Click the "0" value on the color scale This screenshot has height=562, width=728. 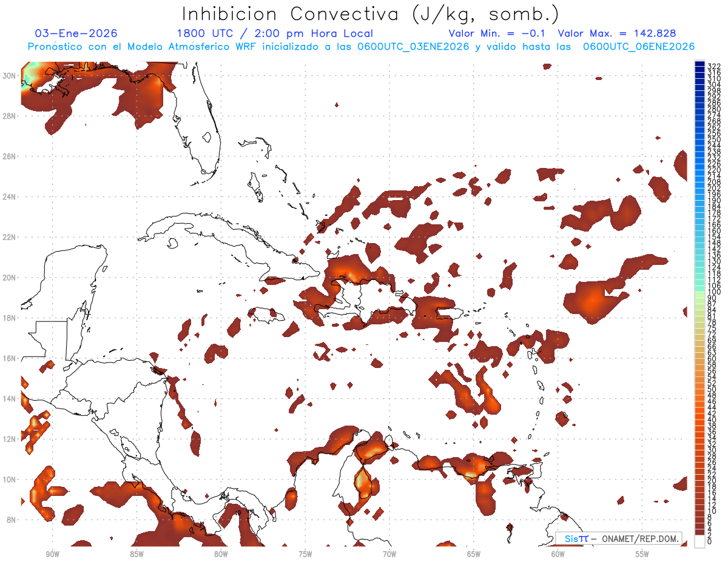pos(710,541)
